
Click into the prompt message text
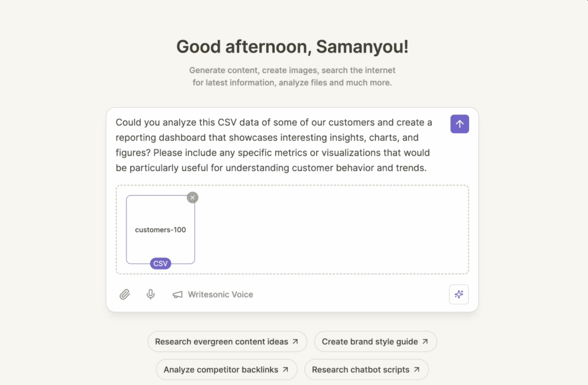point(273,145)
